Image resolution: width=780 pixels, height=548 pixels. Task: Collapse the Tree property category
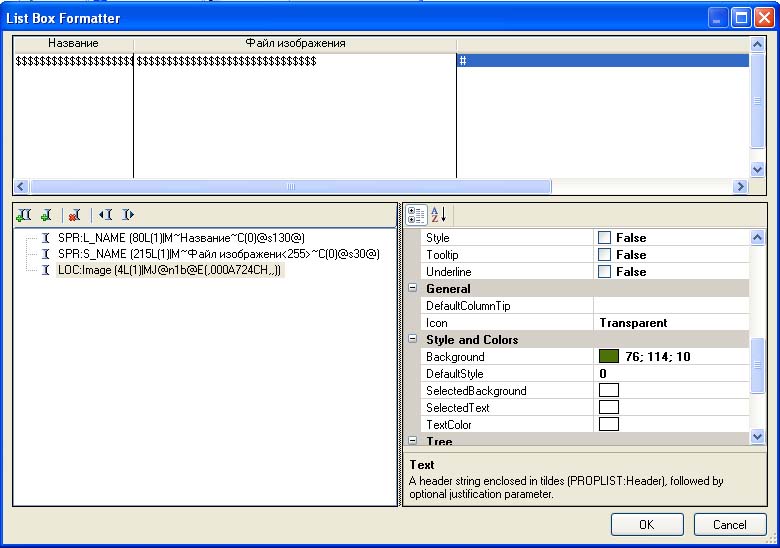(412, 441)
